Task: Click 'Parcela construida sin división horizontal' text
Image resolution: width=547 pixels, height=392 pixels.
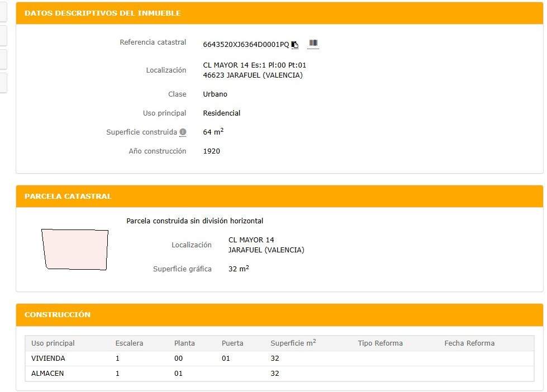Action: tap(194, 221)
